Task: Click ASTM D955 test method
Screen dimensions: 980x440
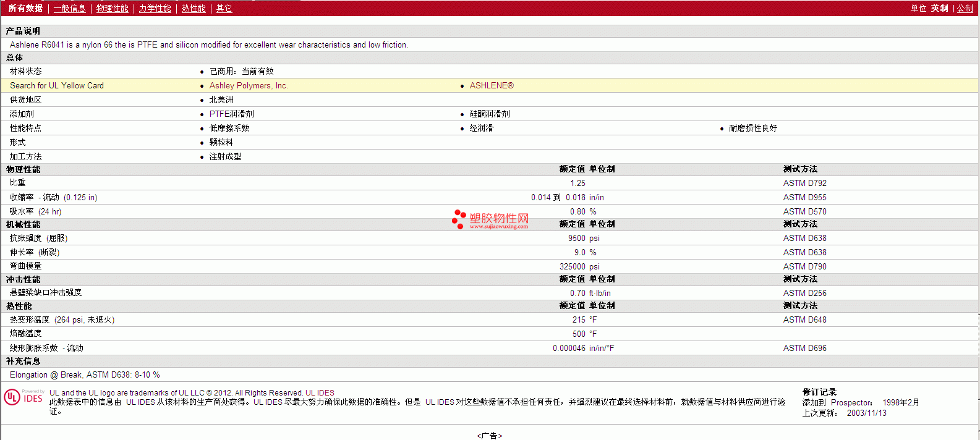Action: tap(804, 198)
